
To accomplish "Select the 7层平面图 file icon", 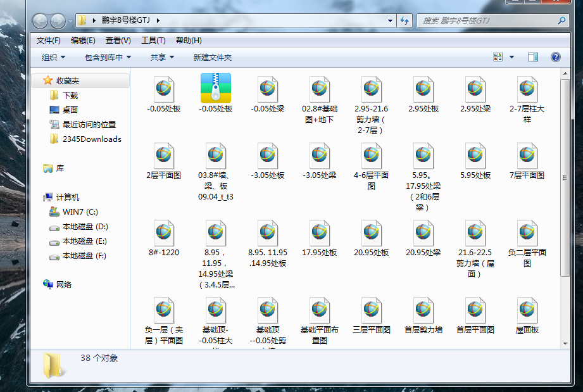I will pyautogui.click(x=527, y=155).
